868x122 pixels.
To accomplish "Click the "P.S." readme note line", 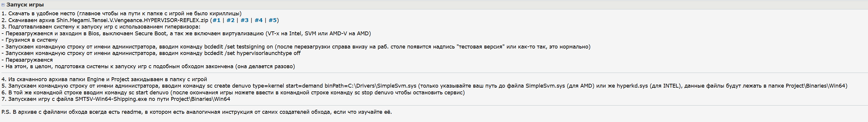I will (196, 112).
